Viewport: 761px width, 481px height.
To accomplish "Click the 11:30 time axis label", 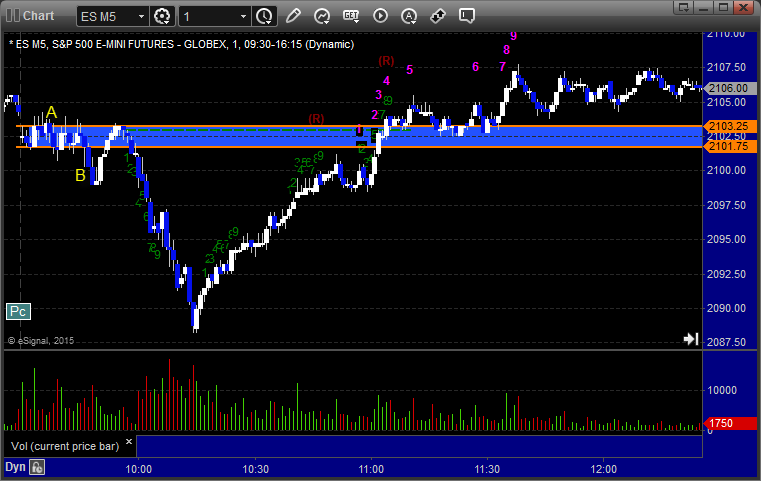I will click(487, 469).
